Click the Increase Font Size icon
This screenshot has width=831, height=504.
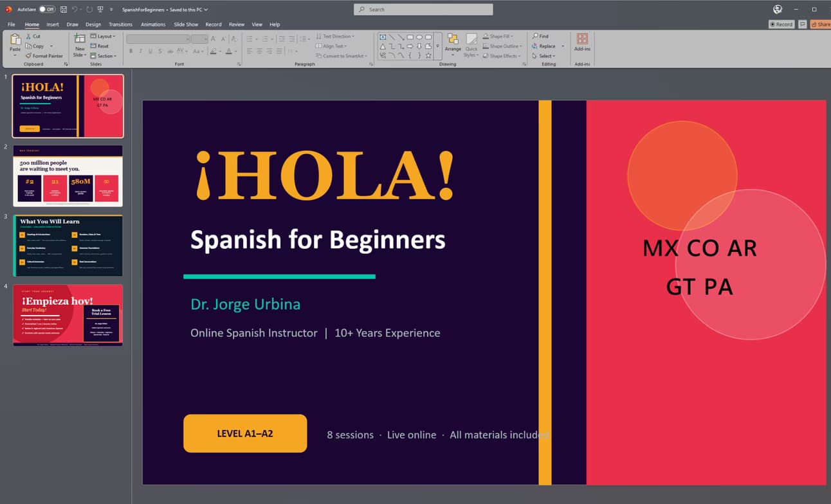tap(213, 39)
